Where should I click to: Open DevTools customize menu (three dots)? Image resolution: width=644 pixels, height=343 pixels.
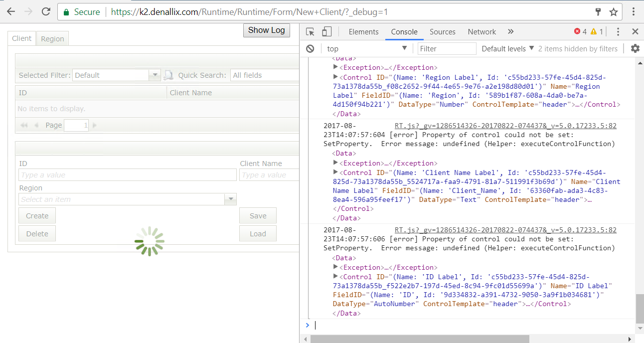click(x=618, y=32)
